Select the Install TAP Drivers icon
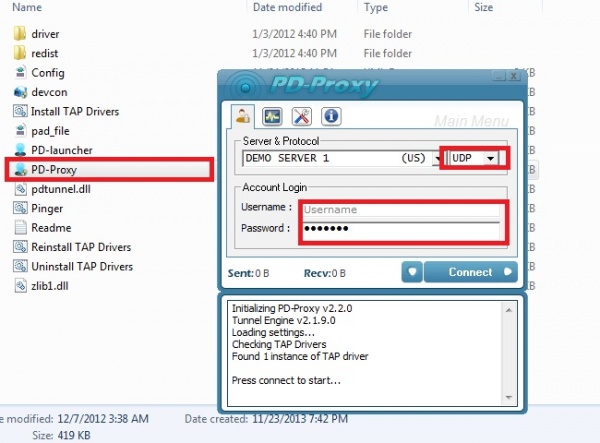 coord(20,111)
